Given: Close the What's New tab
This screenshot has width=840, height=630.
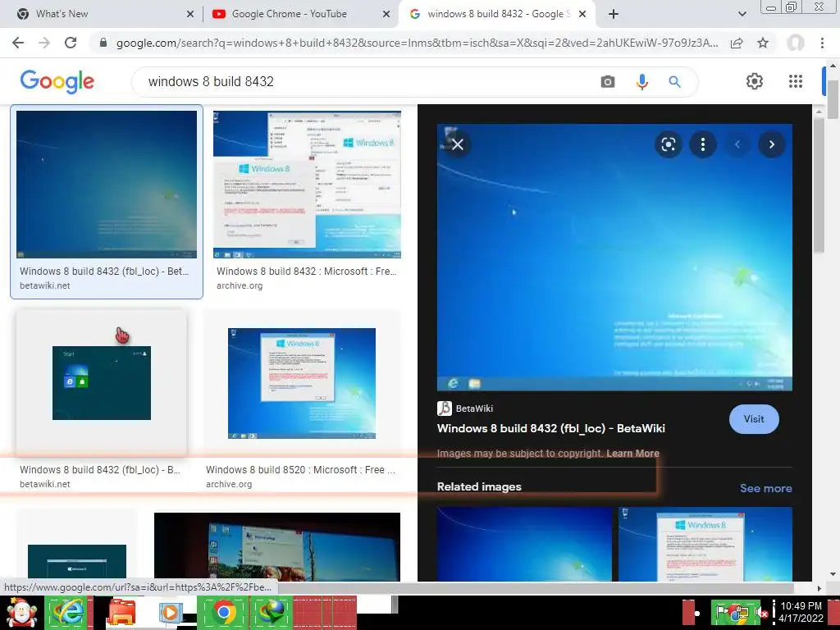Looking at the screenshot, I should (x=190, y=14).
